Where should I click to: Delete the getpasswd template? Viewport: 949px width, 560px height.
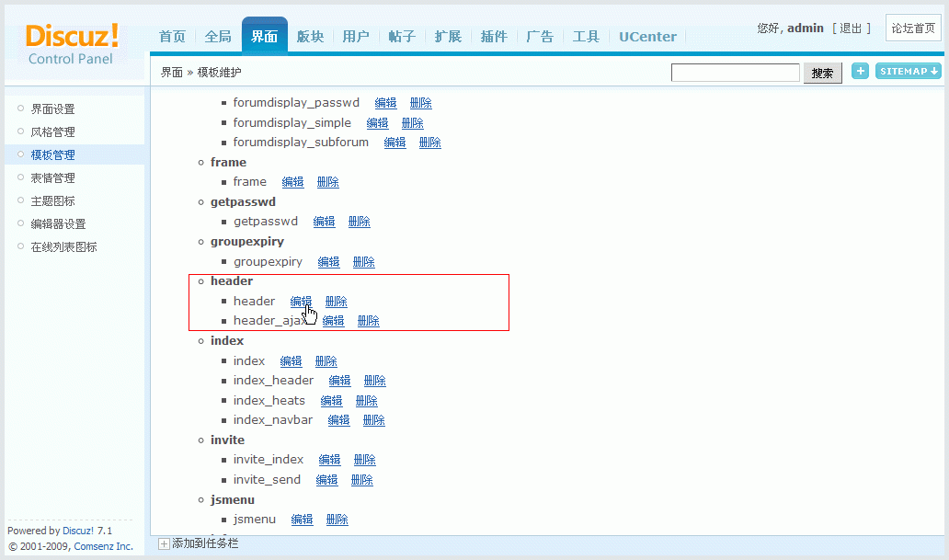point(359,222)
